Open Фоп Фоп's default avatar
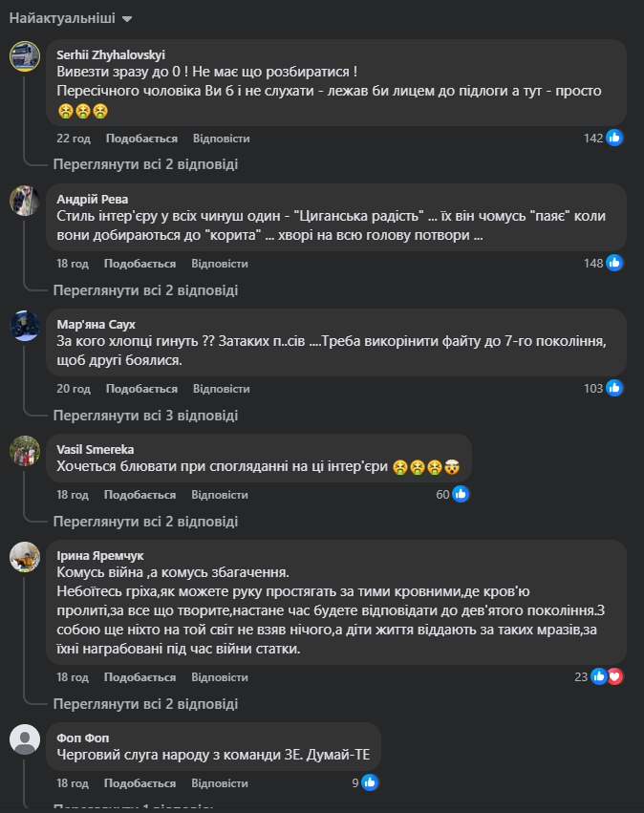This screenshot has height=813, width=644. tap(24, 738)
